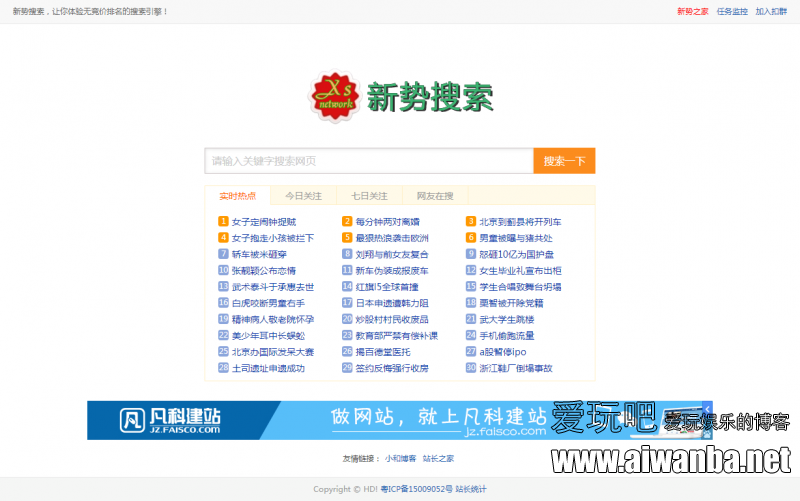Open hot topic 精神病人敬老院怀孕
Image resolution: width=800 pixels, height=501 pixels.
click(273, 320)
